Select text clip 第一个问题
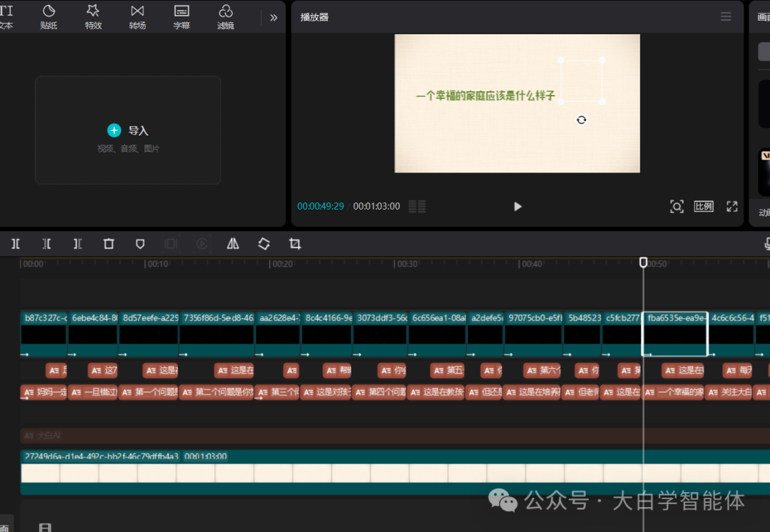 pos(149,392)
